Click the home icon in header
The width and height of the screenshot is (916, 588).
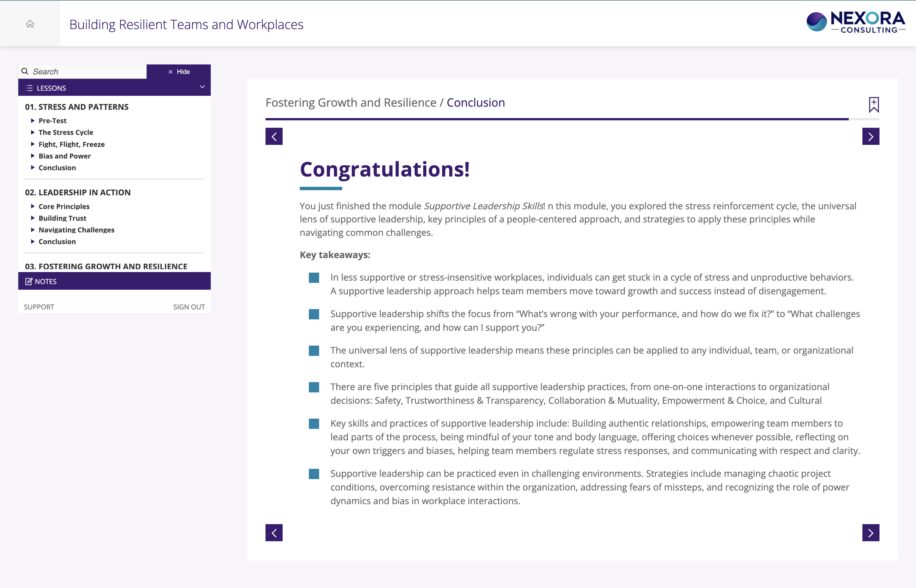[30, 24]
